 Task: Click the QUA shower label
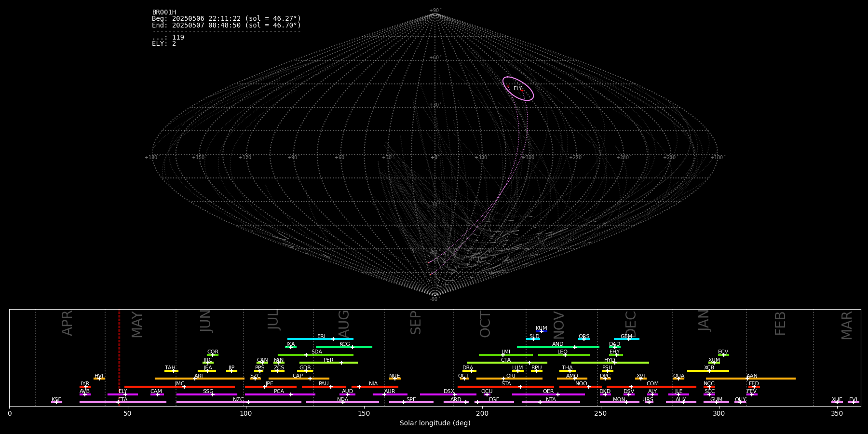pos(679,376)
